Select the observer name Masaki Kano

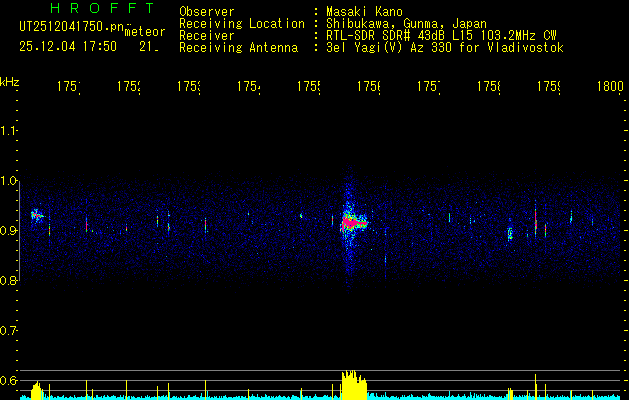click(x=364, y=12)
